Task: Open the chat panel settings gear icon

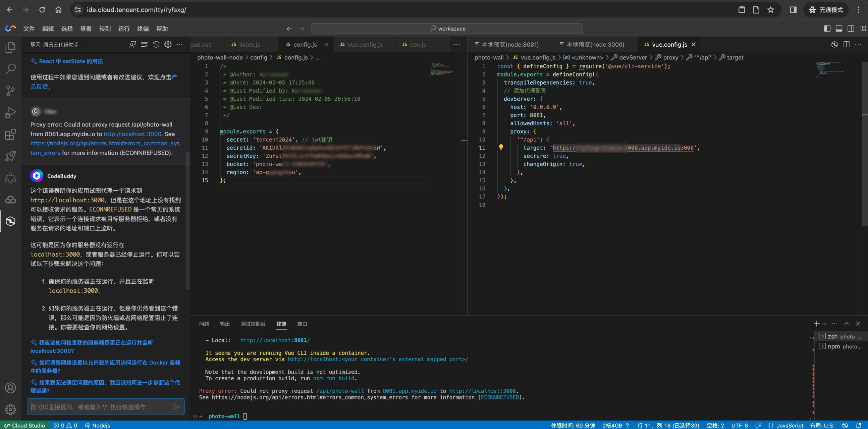Action: click(x=168, y=45)
